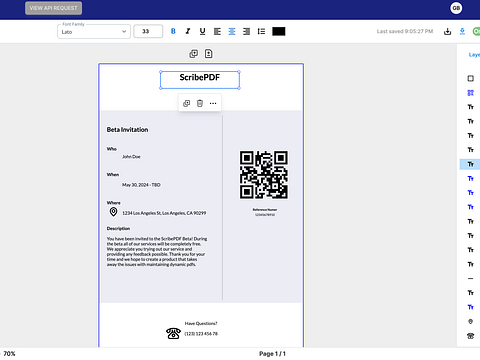Click the page download icon above canvas
The width and height of the screenshot is (480, 360).
click(209, 54)
